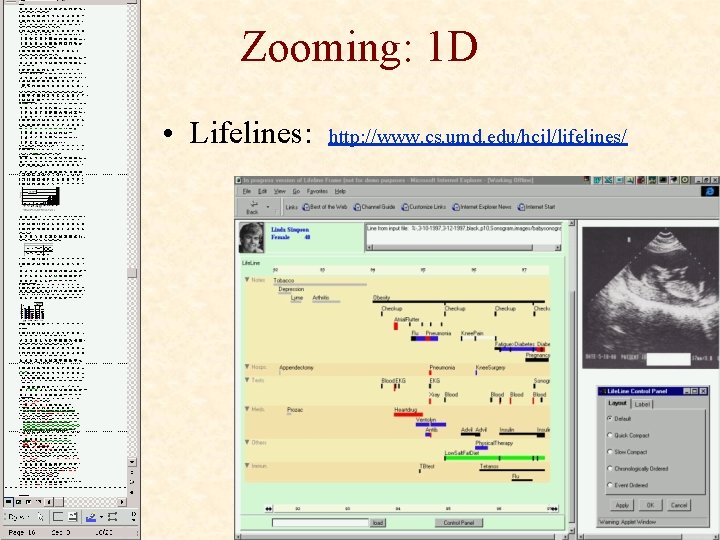The height and width of the screenshot is (540, 720).
Task: Collapse the Tests facet triangle
Action: [247, 380]
